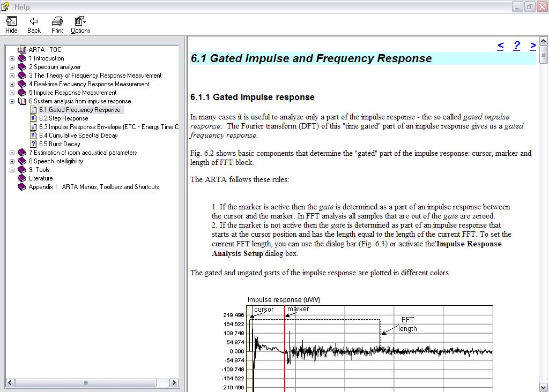Click the book icon beside Literature
The width and height of the screenshot is (549, 392).
22,178
